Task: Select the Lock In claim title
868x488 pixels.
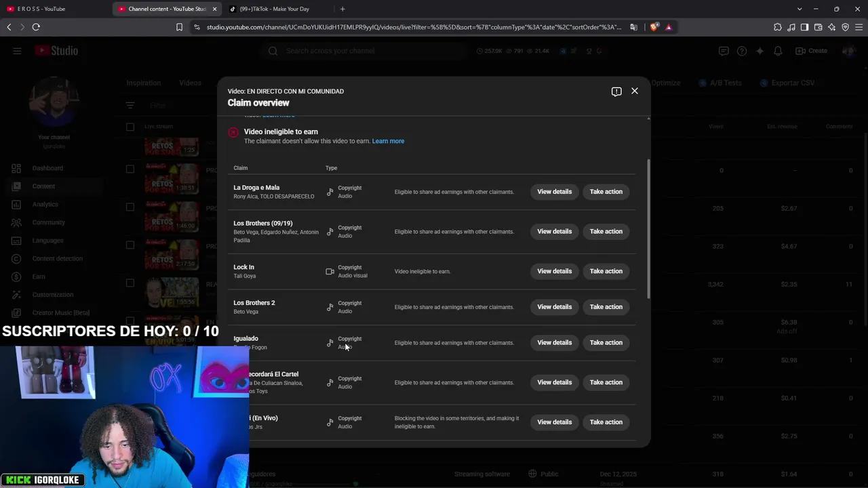Action: pyautogui.click(x=244, y=267)
